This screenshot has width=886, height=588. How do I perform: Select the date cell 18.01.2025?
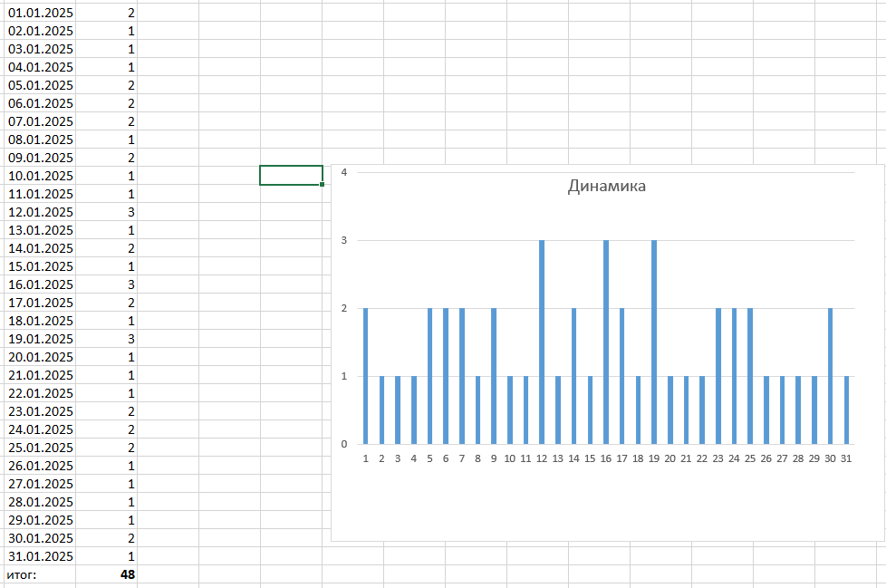click(40, 320)
